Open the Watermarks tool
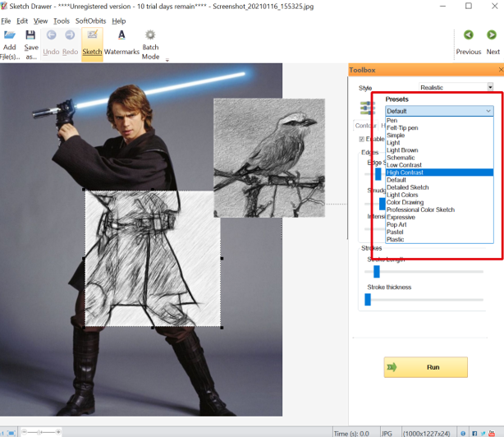The width and height of the screenshot is (504, 437). click(121, 44)
